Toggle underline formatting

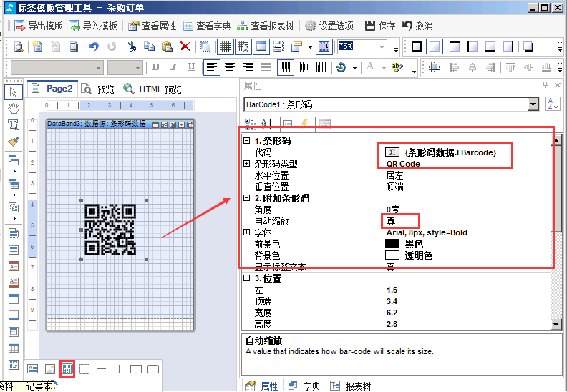(x=191, y=67)
